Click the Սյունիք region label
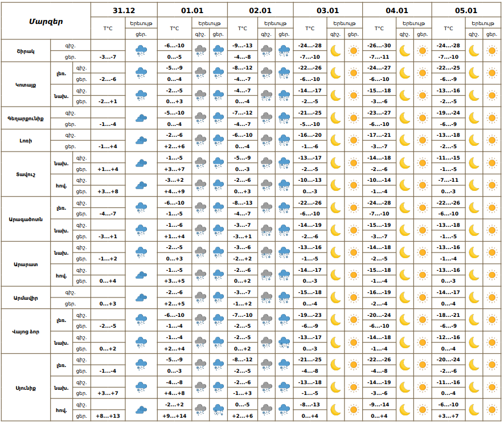The width and height of the screenshot is (504, 424). pyautogui.click(x=26, y=388)
